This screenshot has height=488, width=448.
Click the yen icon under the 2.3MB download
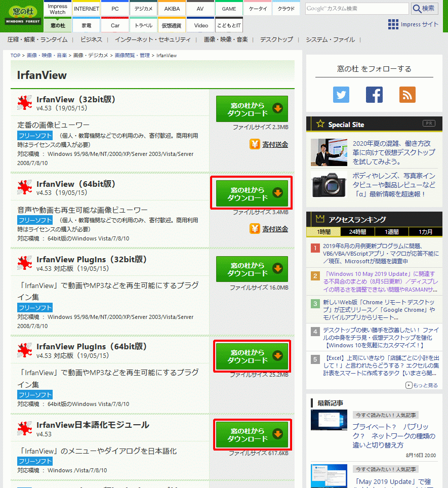(x=255, y=144)
